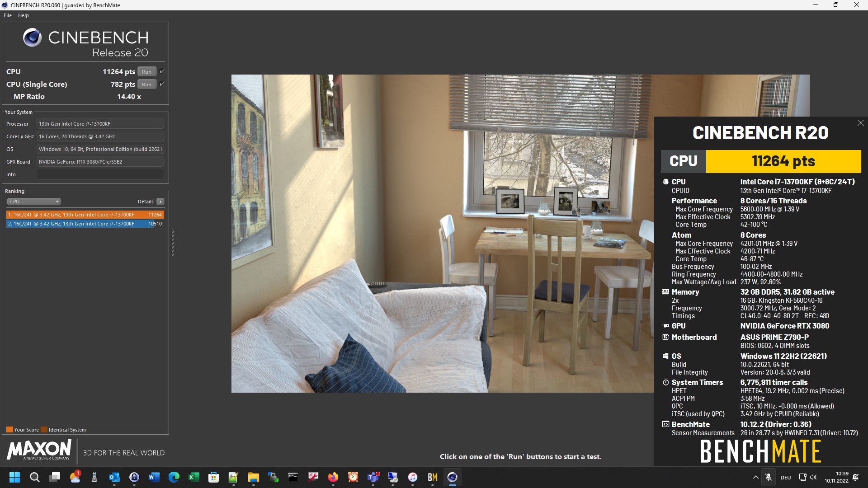The width and height of the screenshot is (868, 488).
Task: Select ranking entry 1 scoring 11264
Action: tap(85, 215)
